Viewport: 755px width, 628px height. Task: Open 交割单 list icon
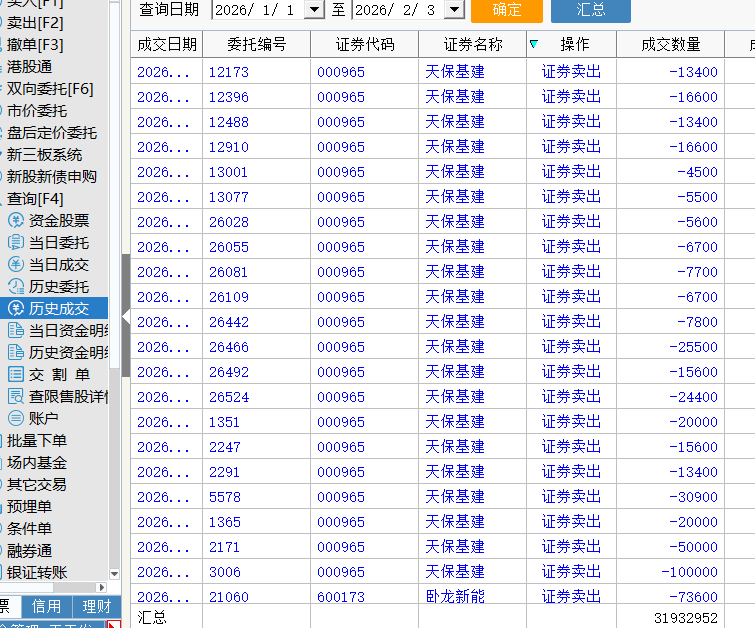click(16, 374)
